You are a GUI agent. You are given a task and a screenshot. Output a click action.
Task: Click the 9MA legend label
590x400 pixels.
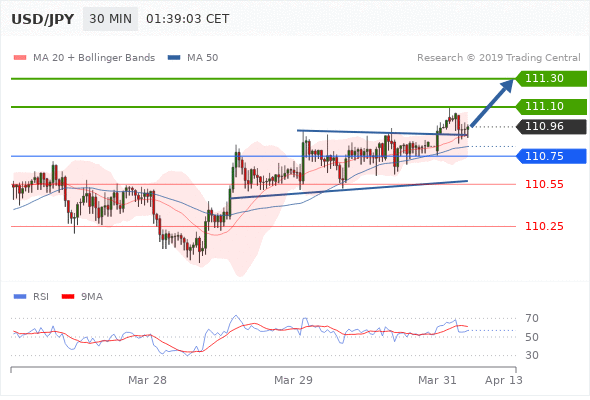pos(92,297)
